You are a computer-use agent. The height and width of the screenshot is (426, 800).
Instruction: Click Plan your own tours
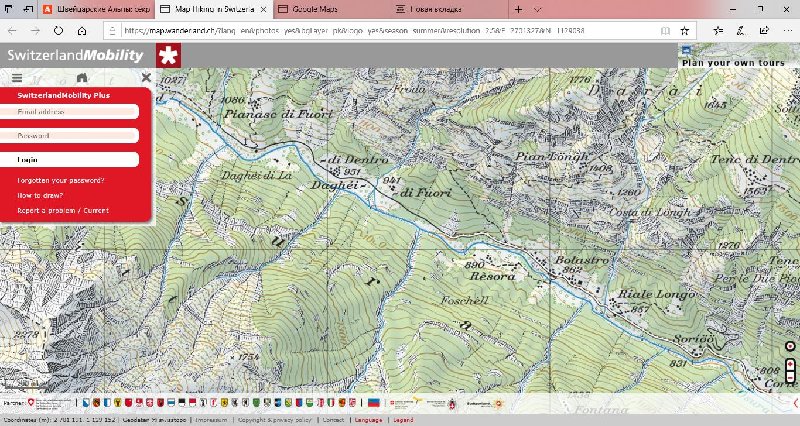733,63
